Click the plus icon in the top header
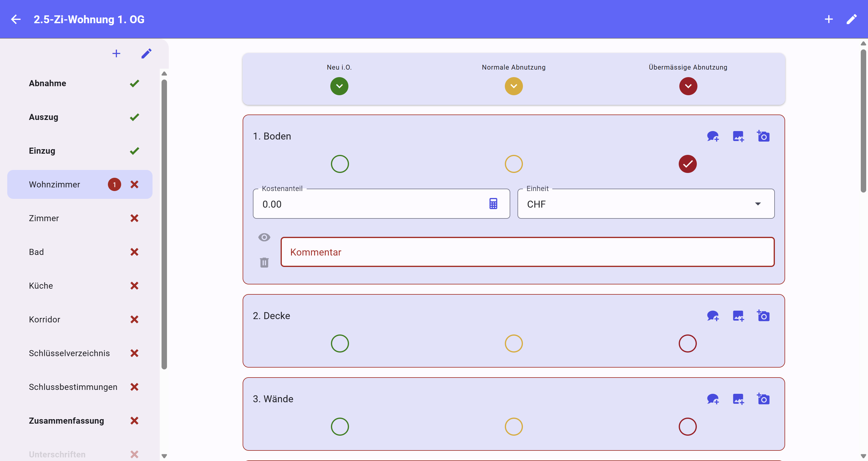Image resolution: width=868 pixels, height=461 pixels. tap(829, 19)
